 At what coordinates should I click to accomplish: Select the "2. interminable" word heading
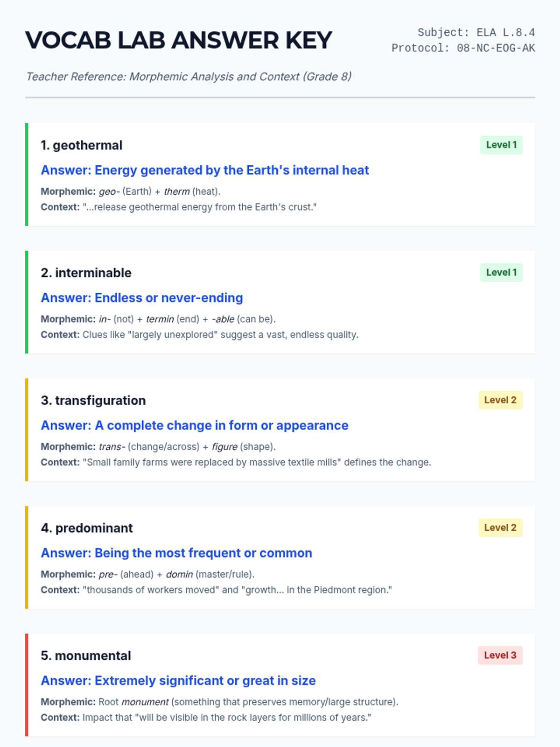coord(86,273)
